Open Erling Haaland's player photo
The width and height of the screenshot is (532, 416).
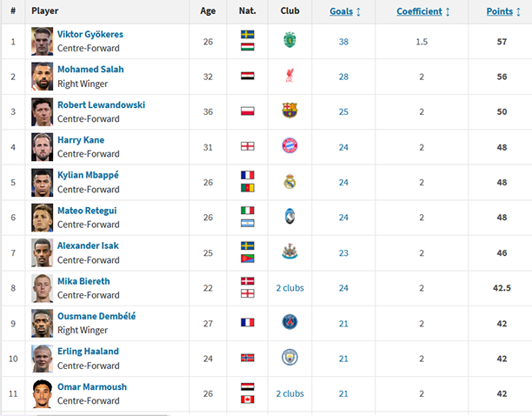point(42,358)
